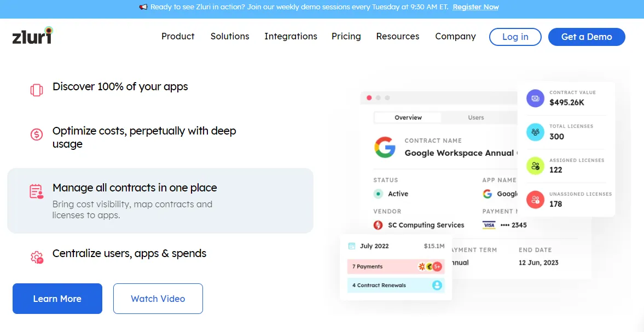Image resolution: width=644 pixels, height=332 pixels.
Task: Click the megaphone icon in the banner
Action: [143, 7]
